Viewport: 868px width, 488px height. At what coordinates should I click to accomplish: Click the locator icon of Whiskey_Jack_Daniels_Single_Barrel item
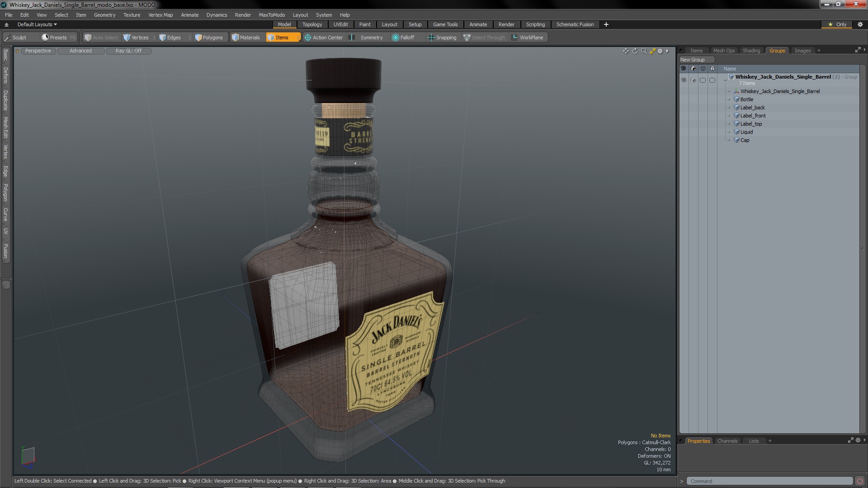pyautogui.click(x=736, y=91)
